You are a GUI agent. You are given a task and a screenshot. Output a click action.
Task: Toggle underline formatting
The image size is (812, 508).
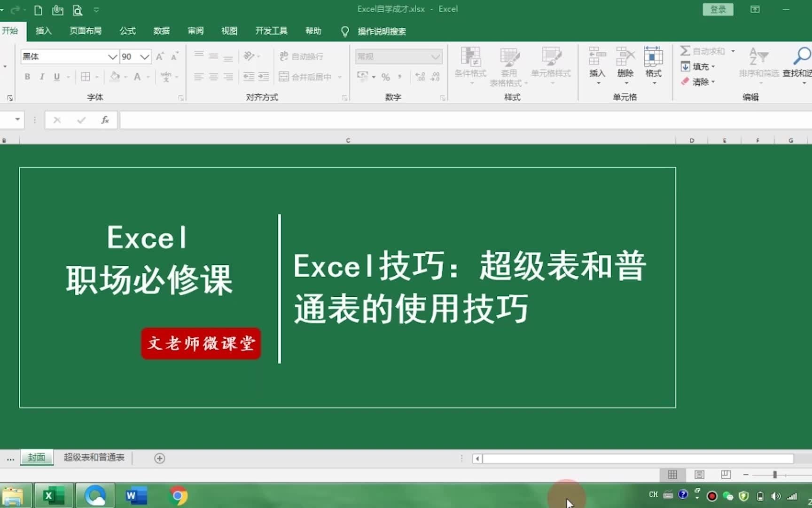pyautogui.click(x=56, y=76)
